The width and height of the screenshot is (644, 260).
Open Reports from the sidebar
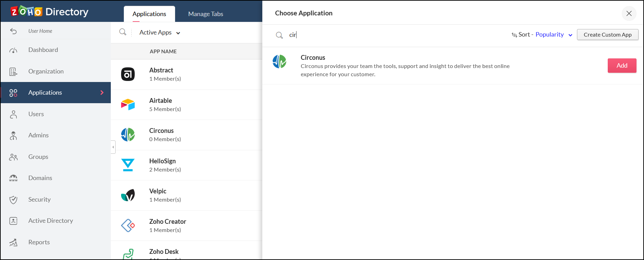tap(56, 242)
